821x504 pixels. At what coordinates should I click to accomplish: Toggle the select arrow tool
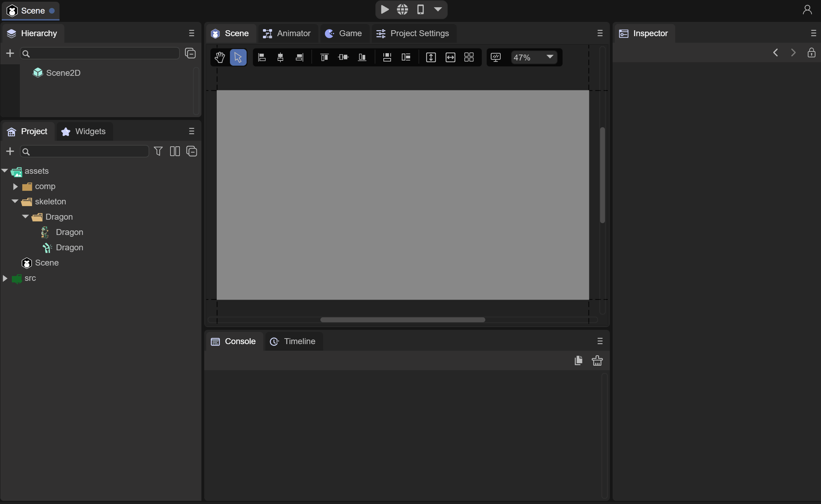coord(238,57)
